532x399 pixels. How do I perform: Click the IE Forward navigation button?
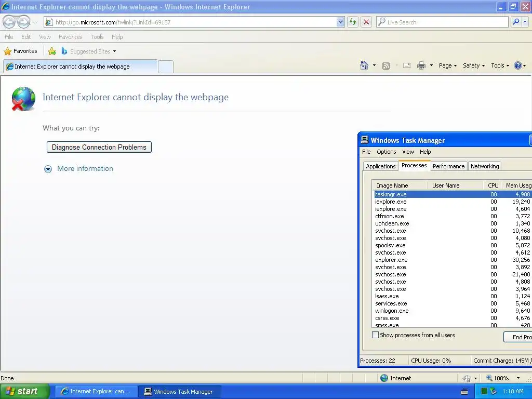pyautogui.click(x=23, y=22)
